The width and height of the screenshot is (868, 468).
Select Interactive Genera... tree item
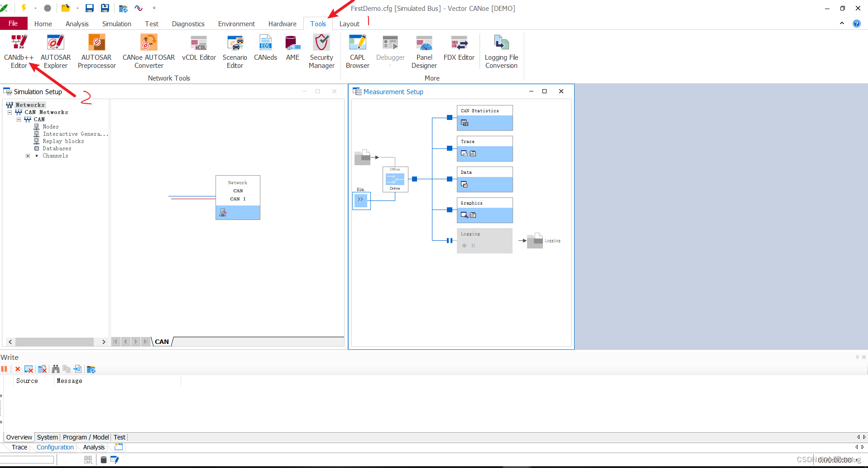[75, 134]
